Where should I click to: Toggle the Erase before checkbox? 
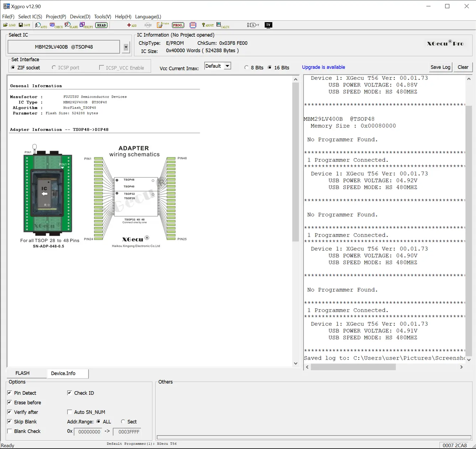pyautogui.click(x=24, y=403)
